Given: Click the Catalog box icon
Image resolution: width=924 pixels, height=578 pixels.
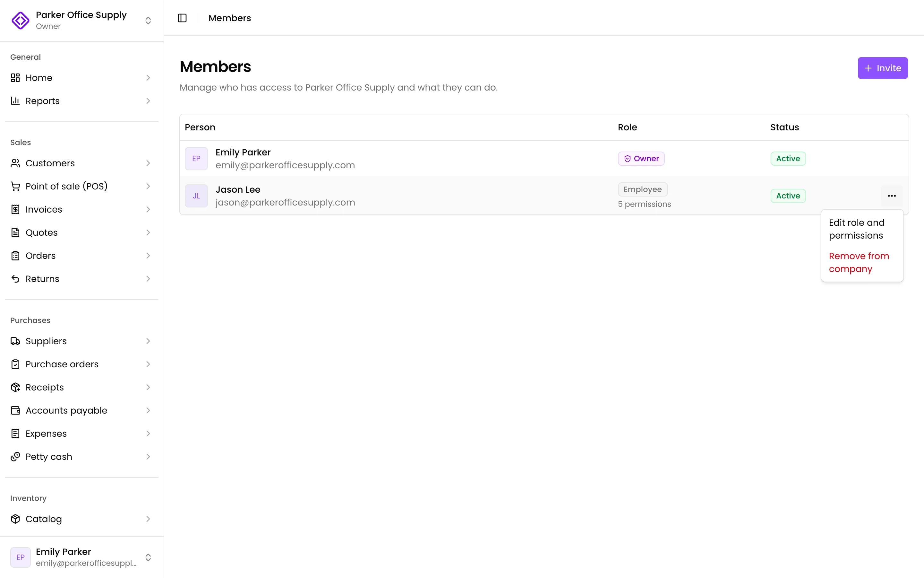Looking at the screenshot, I should tap(15, 519).
